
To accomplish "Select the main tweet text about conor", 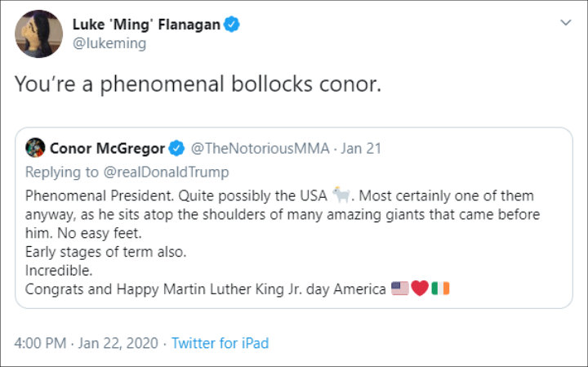I will pyautogui.click(x=198, y=83).
